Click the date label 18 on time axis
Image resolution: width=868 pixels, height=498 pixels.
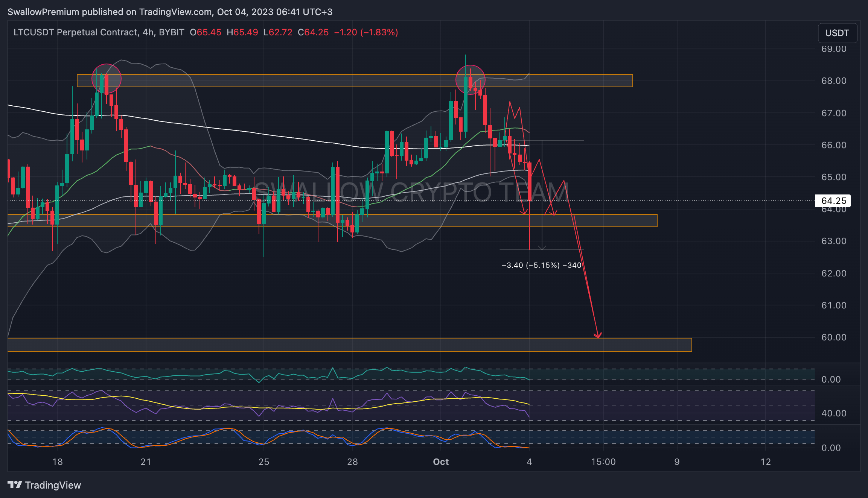point(57,462)
